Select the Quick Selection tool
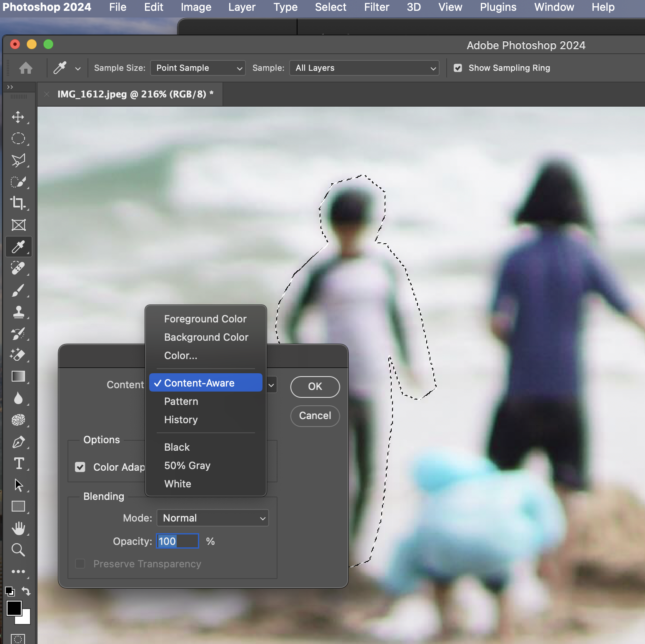This screenshot has height=644, width=645. [18, 182]
